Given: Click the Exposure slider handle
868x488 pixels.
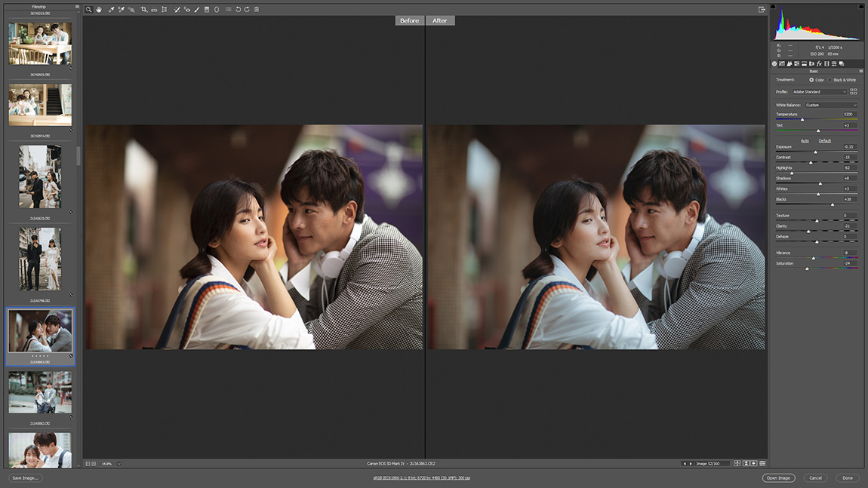Looking at the screenshot, I should click(815, 152).
